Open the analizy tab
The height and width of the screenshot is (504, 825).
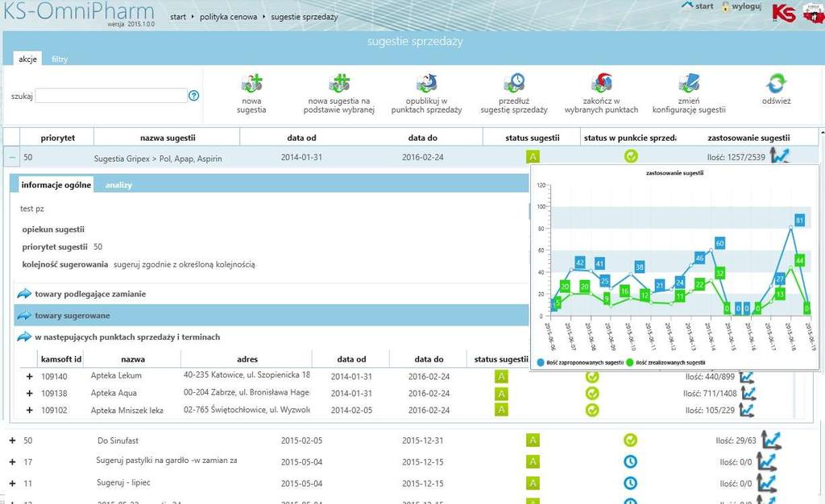pos(118,185)
